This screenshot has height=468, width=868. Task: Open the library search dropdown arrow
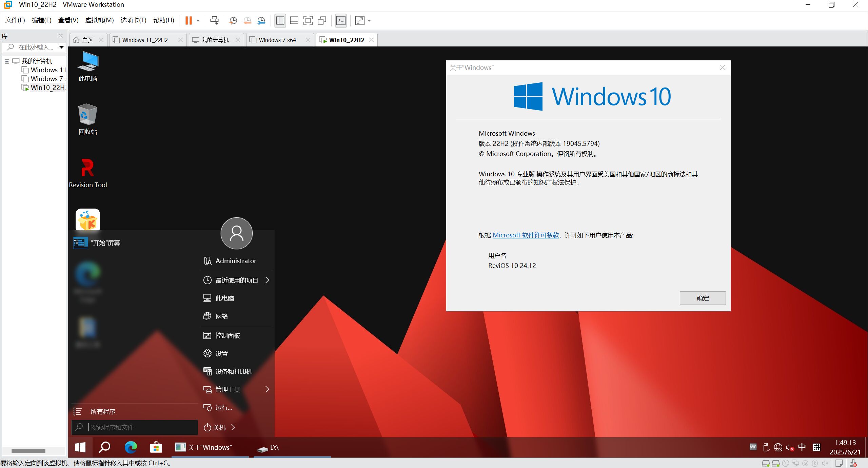tap(61, 47)
